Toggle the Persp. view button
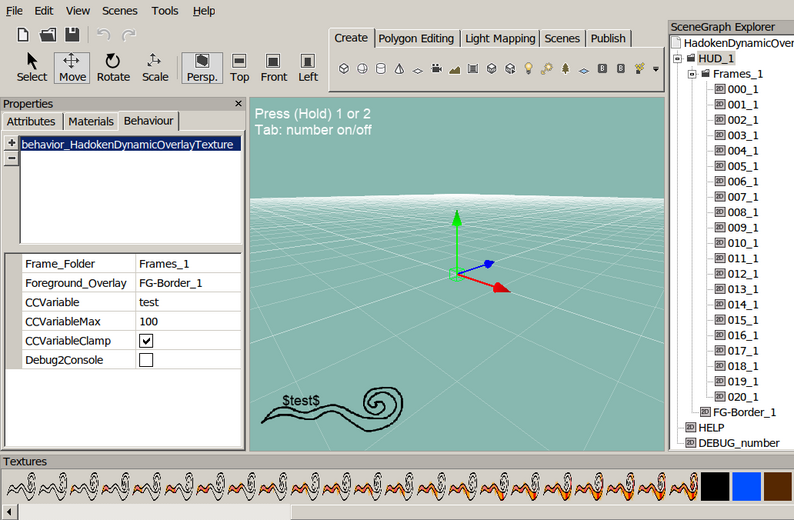The height and width of the screenshot is (520, 794). click(x=202, y=68)
